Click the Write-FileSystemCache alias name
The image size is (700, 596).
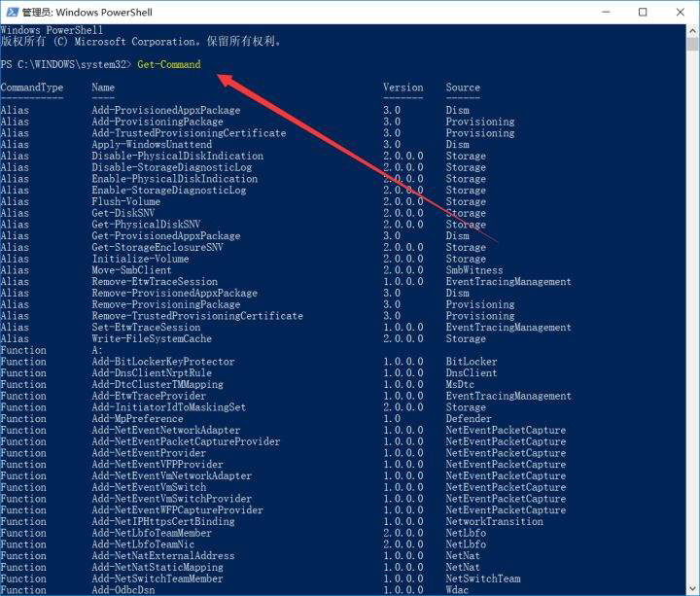[x=152, y=339]
